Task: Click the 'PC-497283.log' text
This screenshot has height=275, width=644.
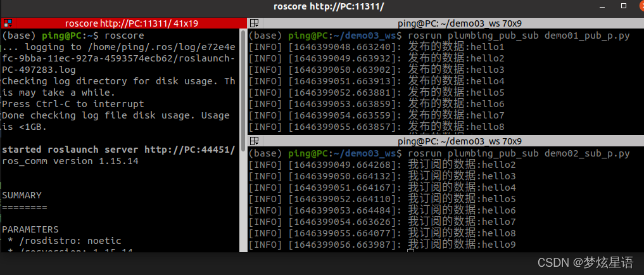Action: click(39, 70)
